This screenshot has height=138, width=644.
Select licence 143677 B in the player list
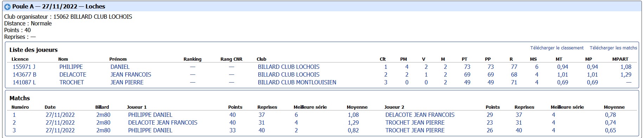tap(25, 74)
